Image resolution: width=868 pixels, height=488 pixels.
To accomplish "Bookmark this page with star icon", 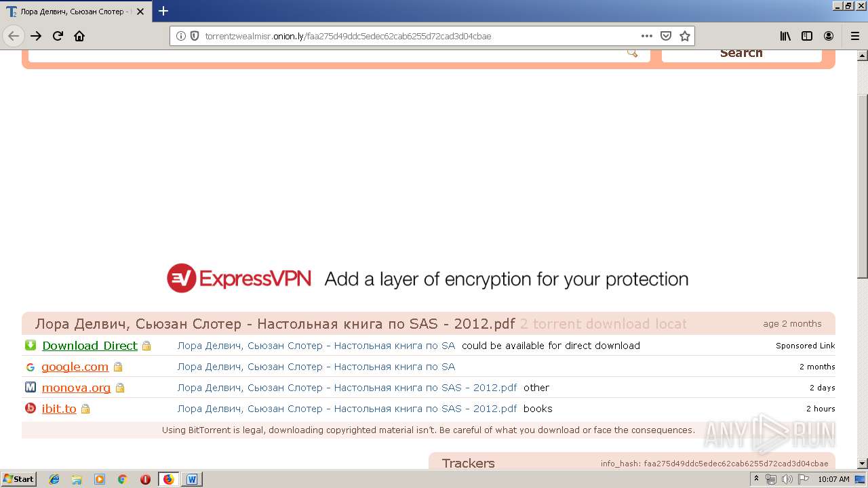I will [685, 36].
